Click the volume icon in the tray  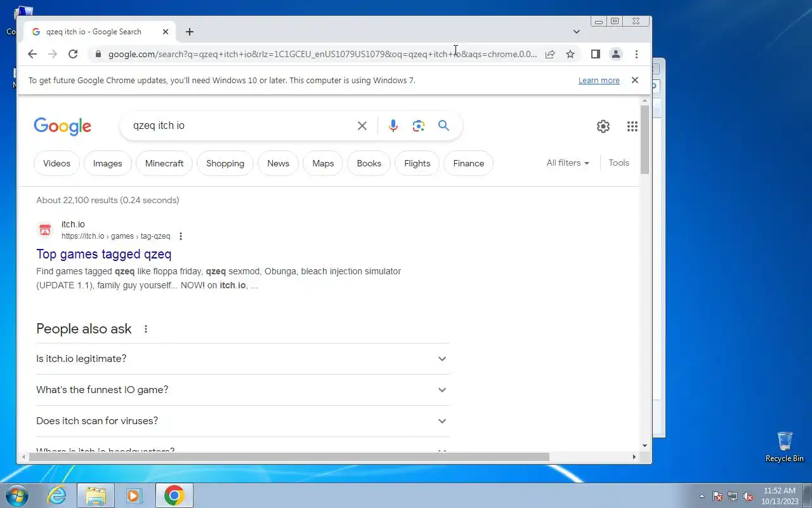(748, 496)
